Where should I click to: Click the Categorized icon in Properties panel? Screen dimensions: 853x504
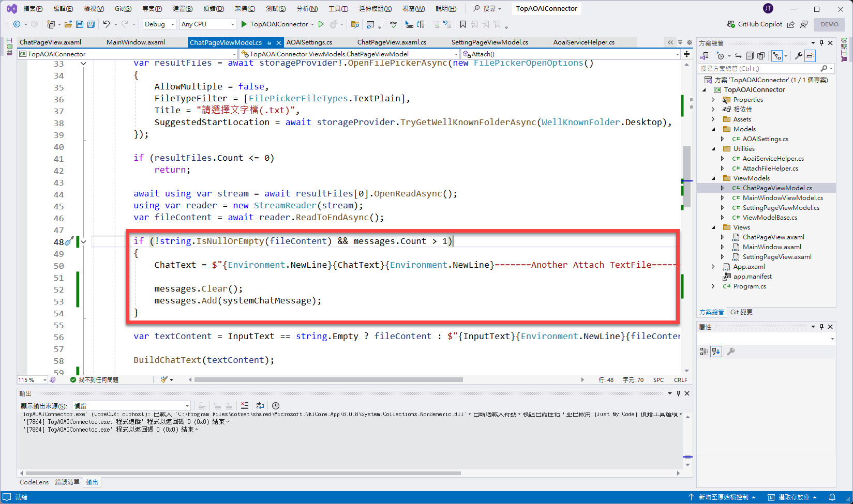(x=704, y=352)
